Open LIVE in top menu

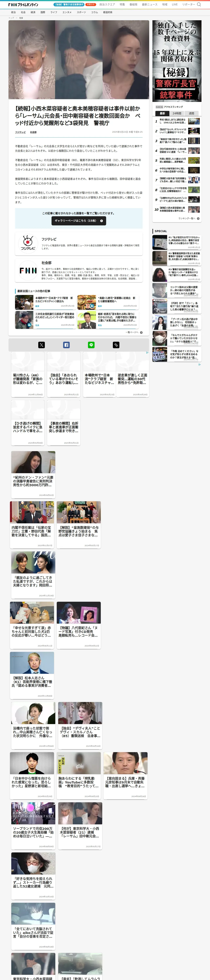click(175, 5)
